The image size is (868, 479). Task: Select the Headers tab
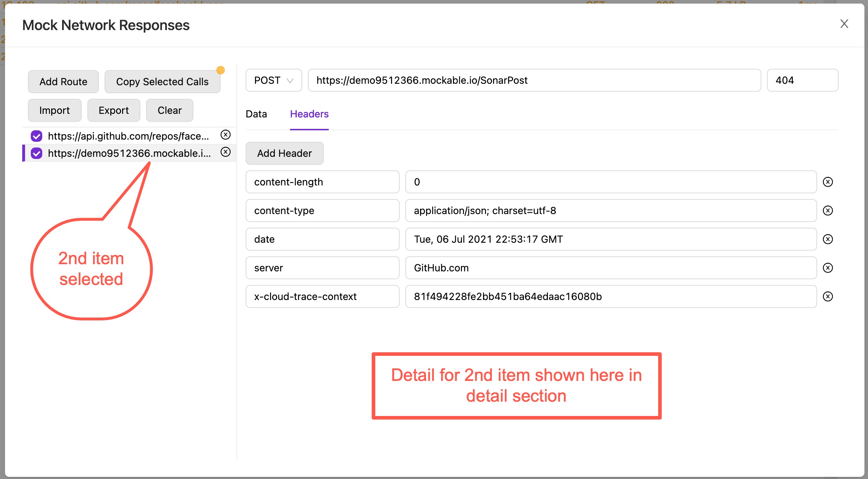tap(309, 114)
